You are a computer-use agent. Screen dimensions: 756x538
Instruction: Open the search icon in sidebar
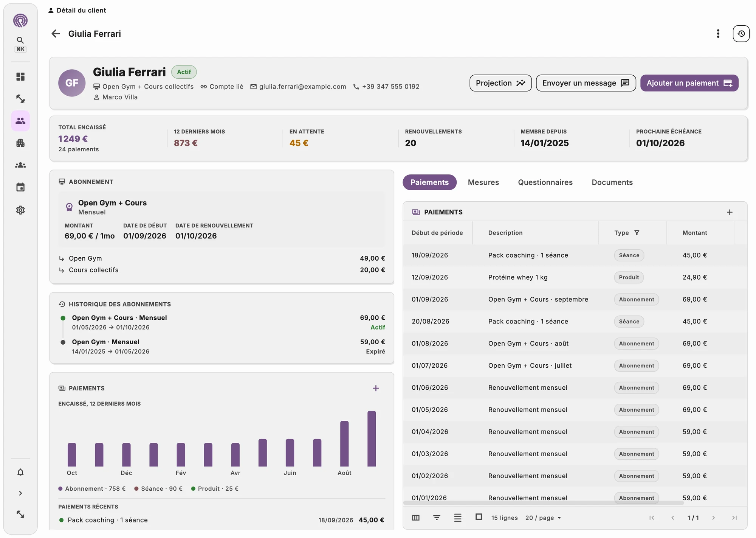click(20, 40)
